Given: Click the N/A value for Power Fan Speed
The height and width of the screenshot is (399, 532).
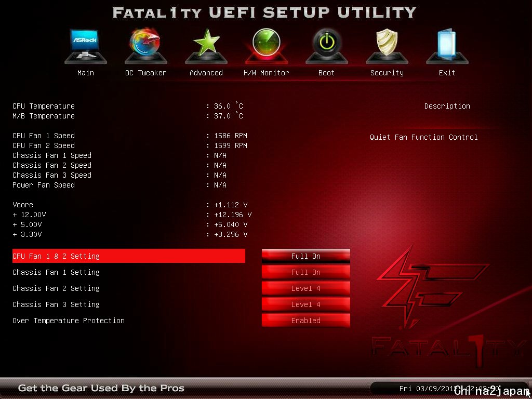Looking at the screenshot, I should (220, 185).
